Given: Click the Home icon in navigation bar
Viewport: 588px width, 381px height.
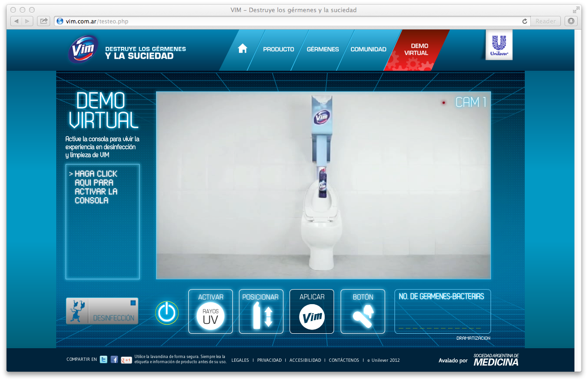Looking at the screenshot, I should pyautogui.click(x=242, y=49).
